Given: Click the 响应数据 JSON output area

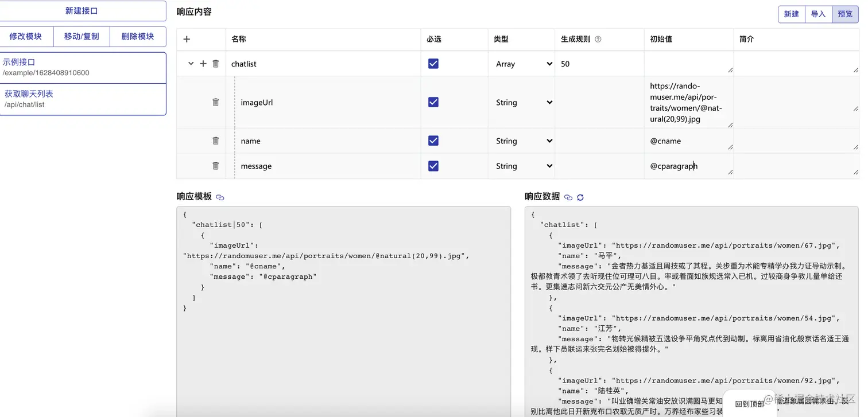Looking at the screenshot, I should (x=692, y=311).
